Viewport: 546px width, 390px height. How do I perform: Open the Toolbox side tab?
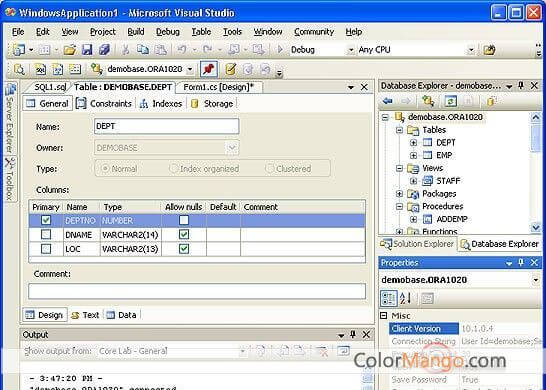[x=10, y=179]
